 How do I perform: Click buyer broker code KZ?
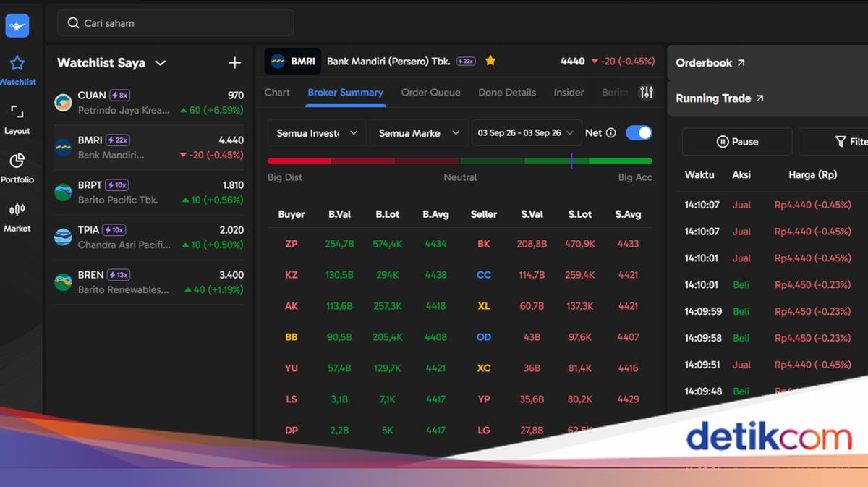[x=292, y=275]
